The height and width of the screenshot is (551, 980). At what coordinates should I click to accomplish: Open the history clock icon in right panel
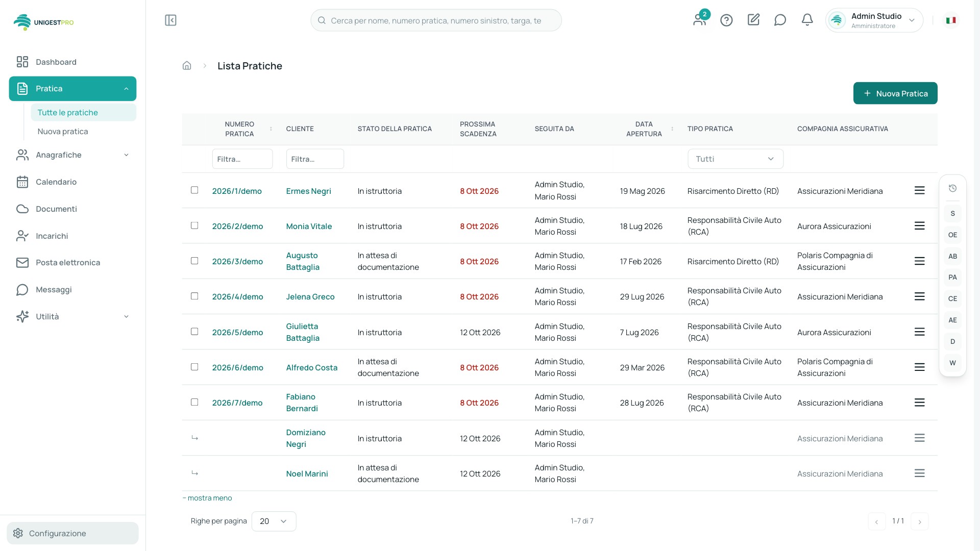(952, 189)
